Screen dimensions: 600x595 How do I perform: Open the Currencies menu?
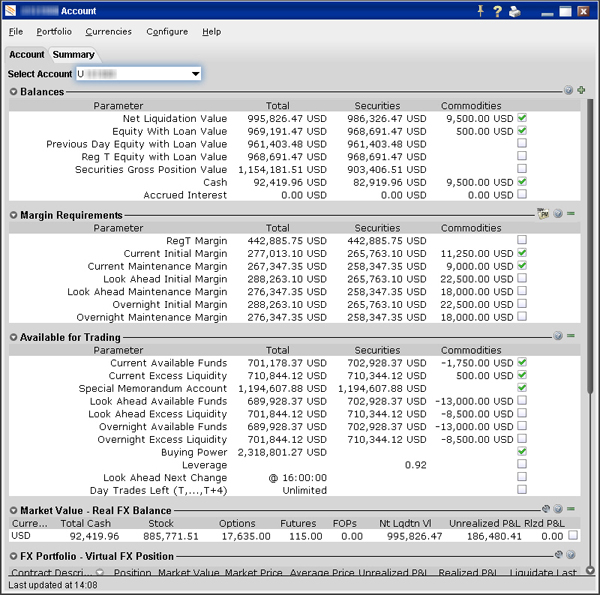(108, 32)
